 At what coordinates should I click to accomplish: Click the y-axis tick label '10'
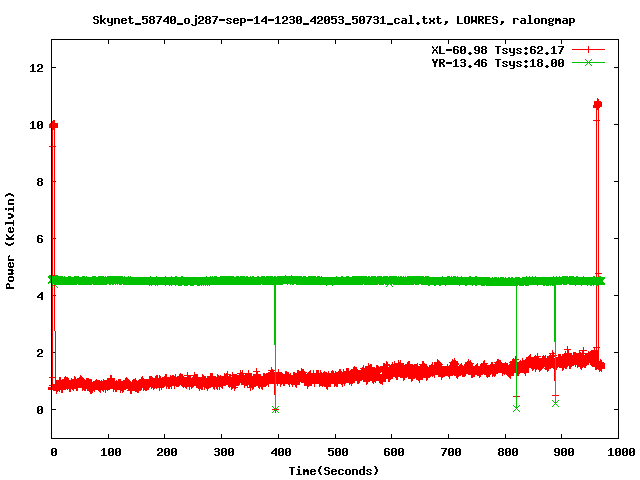click(x=36, y=125)
